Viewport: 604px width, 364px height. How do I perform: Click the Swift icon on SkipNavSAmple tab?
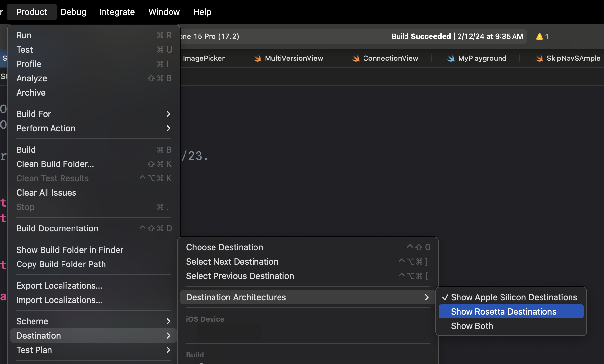pyautogui.click(x=539, y=58)
